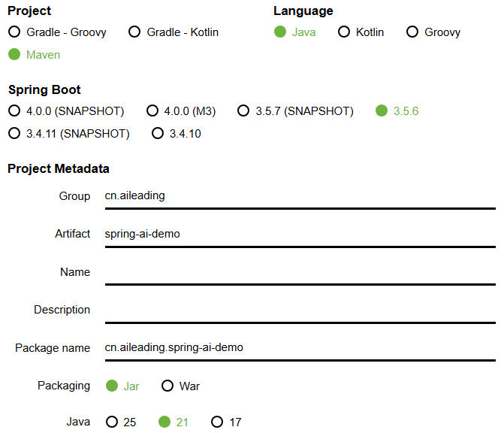Viewport: 504px width, 433px height.
Task: Click the empty Description field
Action: click(300, 310)
